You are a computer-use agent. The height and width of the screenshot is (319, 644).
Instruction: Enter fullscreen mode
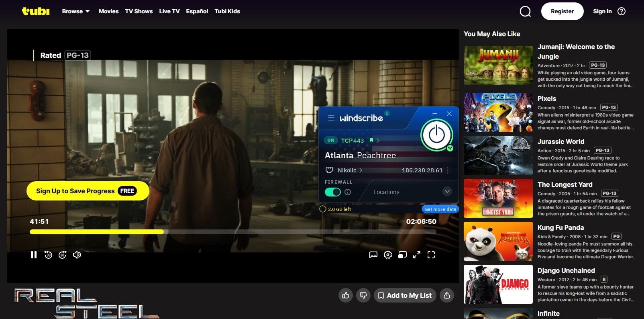pyautogui.click(x=431, y=255)
